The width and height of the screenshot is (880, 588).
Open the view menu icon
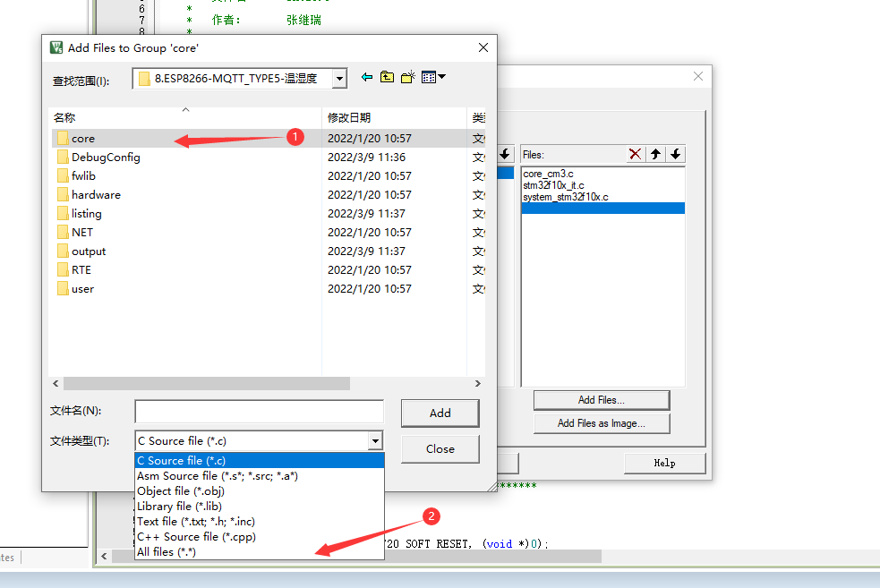(433, 77)
